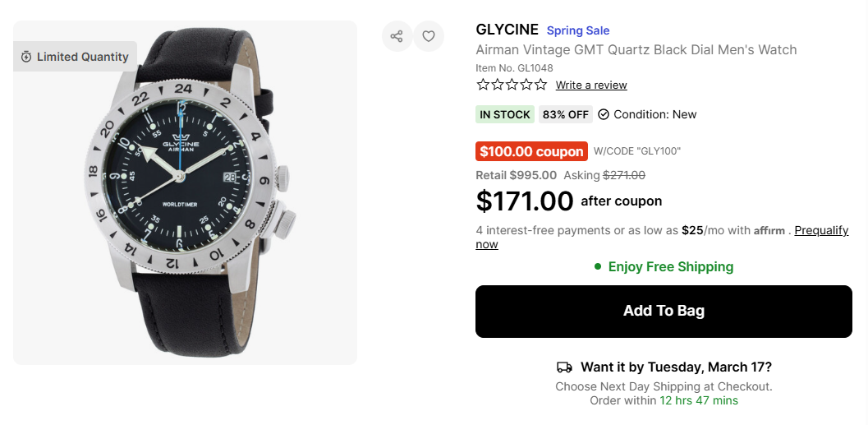Click the delivery truck icon
The width and height of the screenshot is (868, 425).
click(564, 367)
